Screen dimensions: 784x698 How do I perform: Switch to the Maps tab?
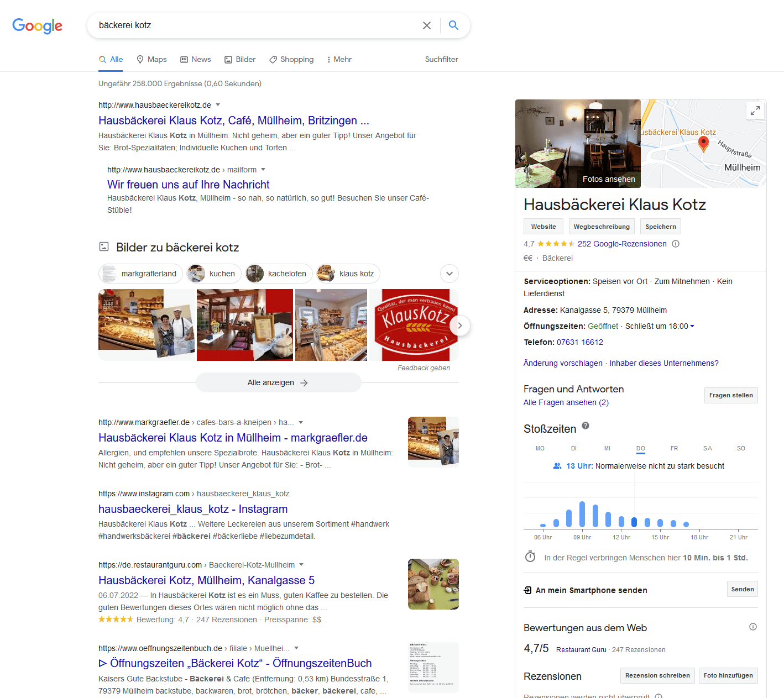pos(151,59)
